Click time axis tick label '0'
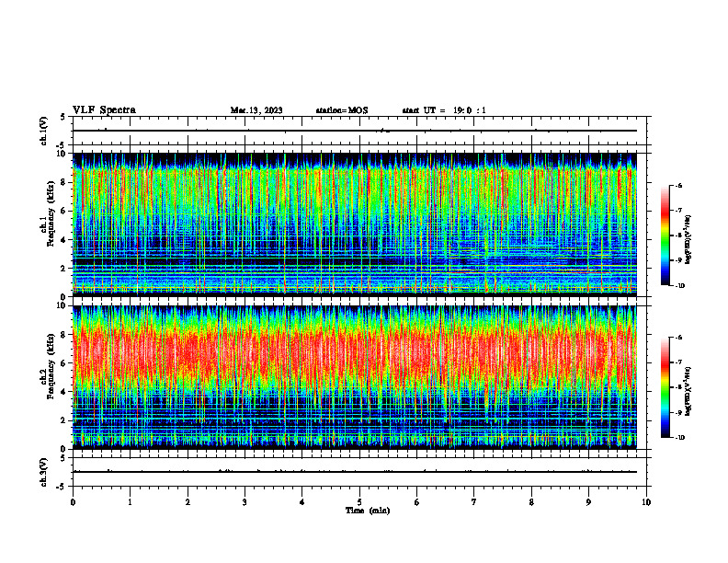 [x=73, y=502]
